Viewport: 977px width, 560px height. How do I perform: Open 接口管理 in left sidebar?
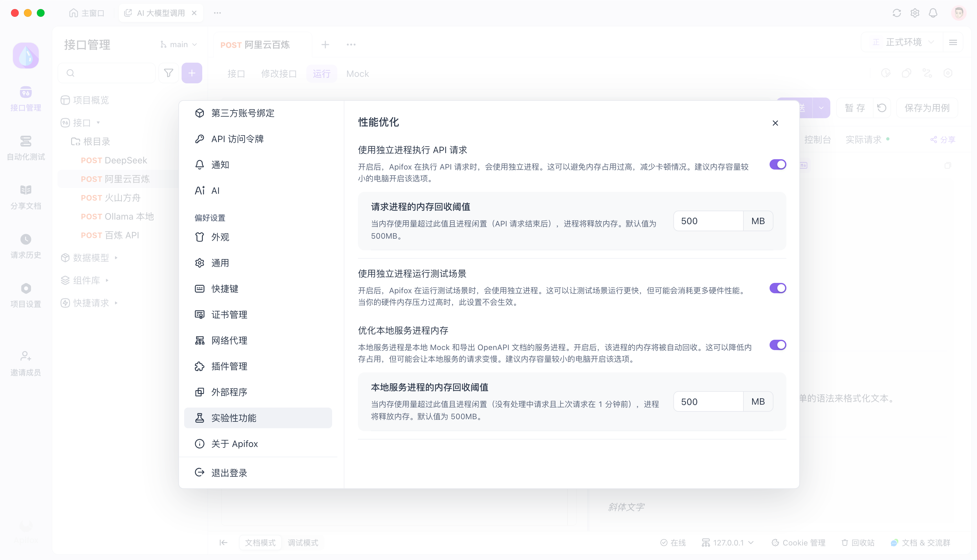[x=26, y=99]
